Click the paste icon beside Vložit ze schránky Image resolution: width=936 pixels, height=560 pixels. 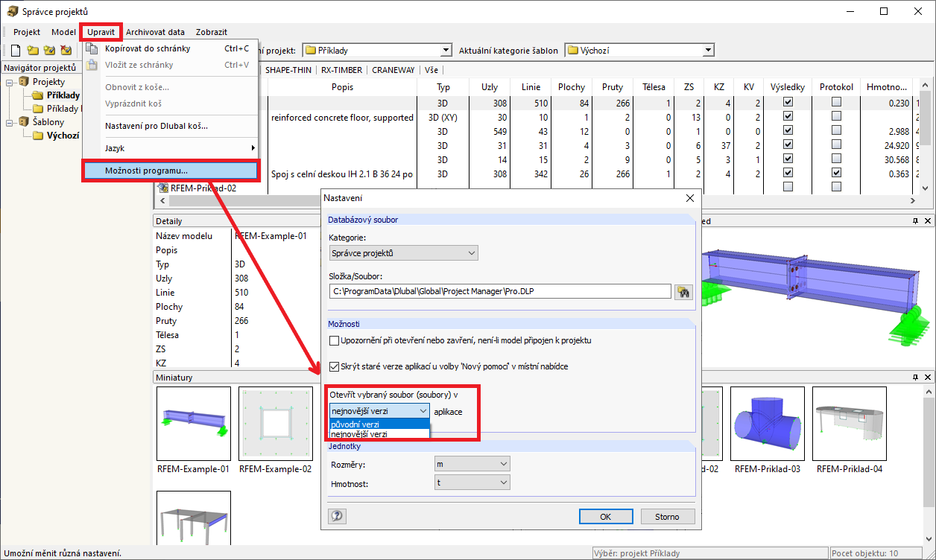[x=91, y=65]
